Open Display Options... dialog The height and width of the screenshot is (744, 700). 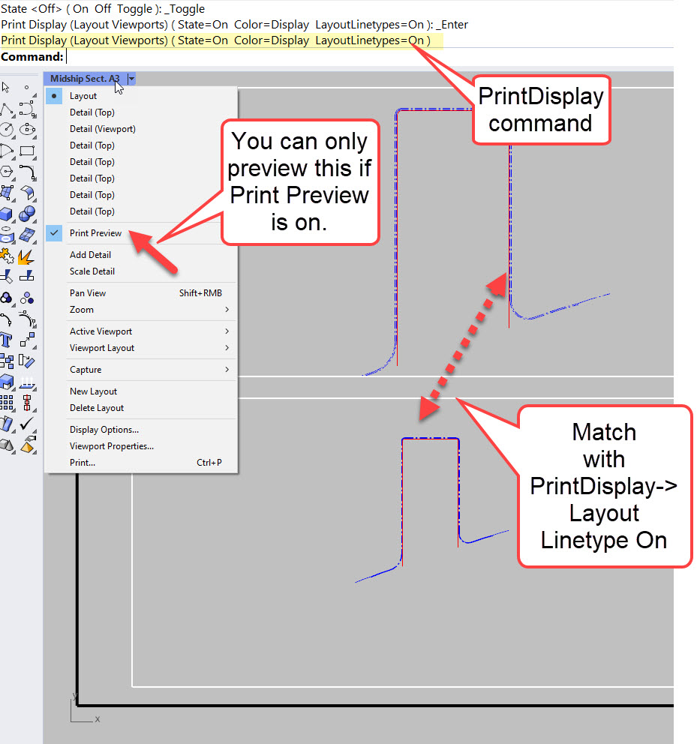[x=104, y=430]
